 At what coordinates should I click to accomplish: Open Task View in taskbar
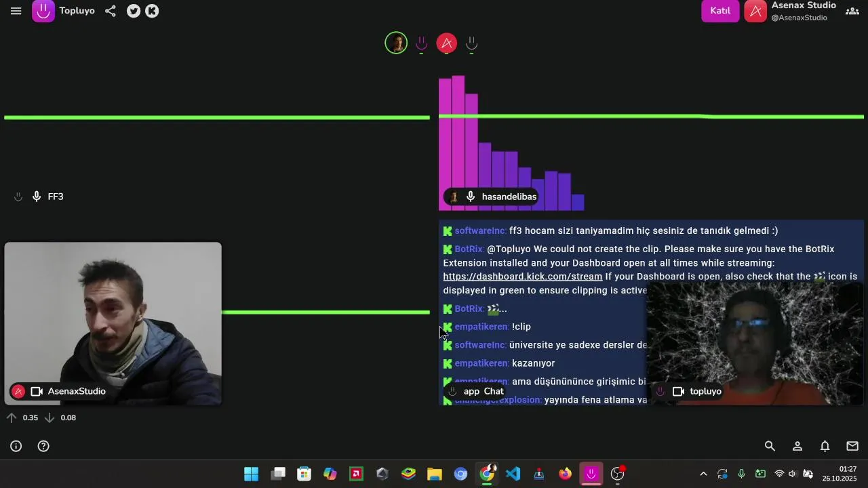[278, 474]
